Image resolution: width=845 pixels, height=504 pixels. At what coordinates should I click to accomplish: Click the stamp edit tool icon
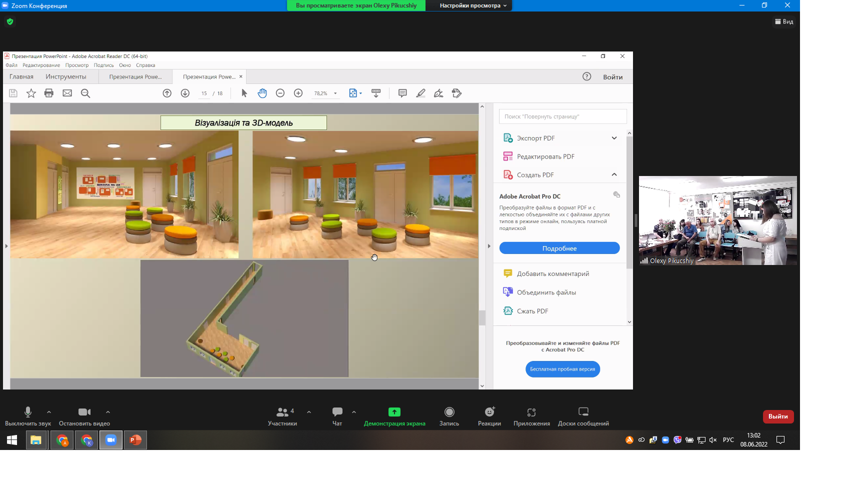pyautogui.click(x=456, y=93)
